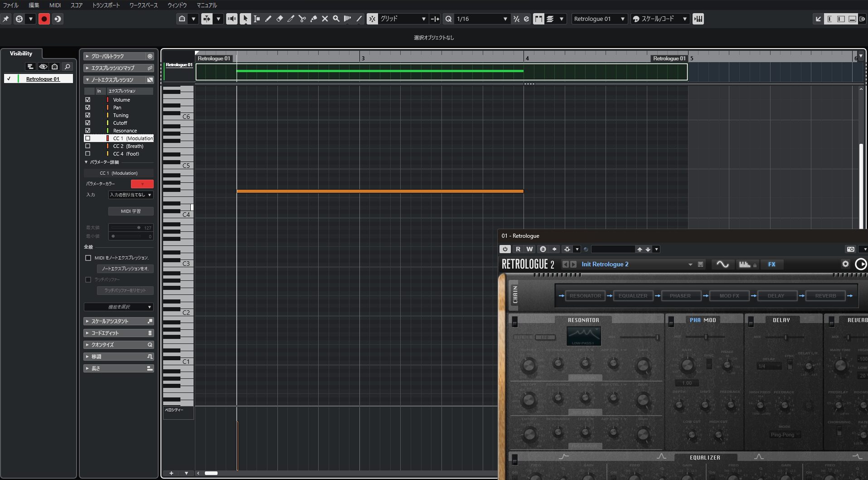Open Retrologue options gear icon

coord(845,264)
